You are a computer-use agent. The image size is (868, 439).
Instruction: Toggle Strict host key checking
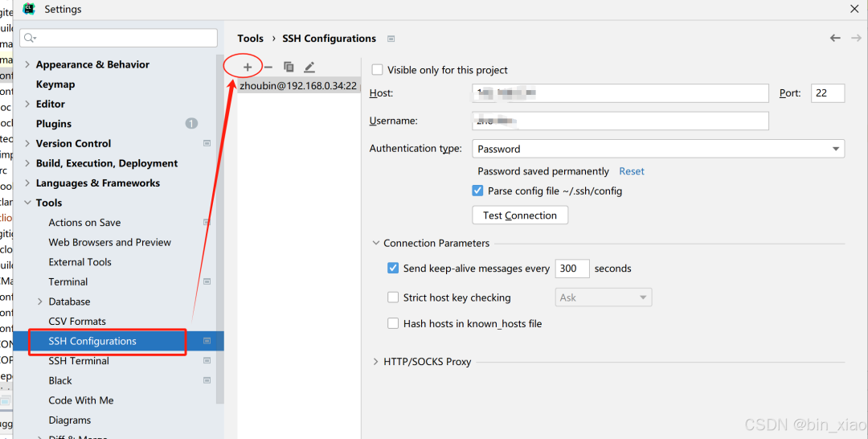click(x=393, y=297)
